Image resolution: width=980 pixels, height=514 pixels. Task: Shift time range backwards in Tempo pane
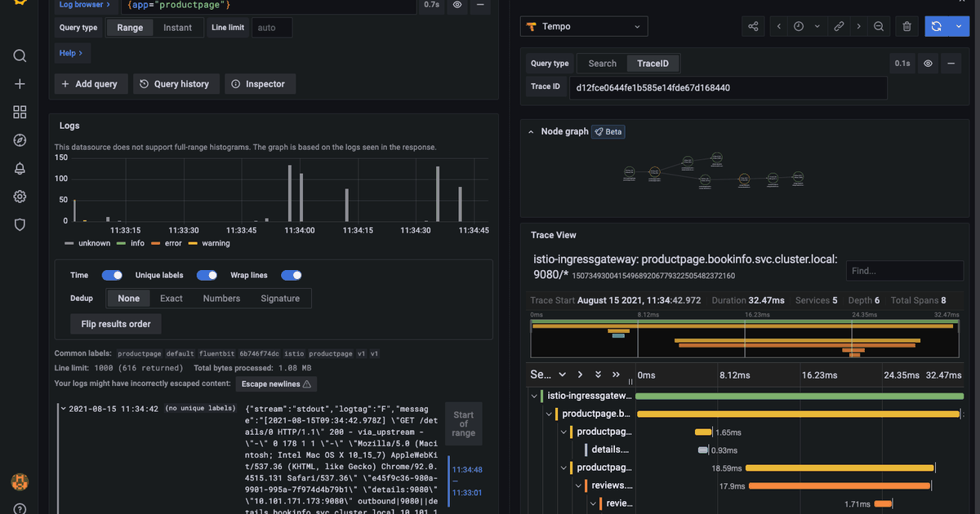click(779, 26)
